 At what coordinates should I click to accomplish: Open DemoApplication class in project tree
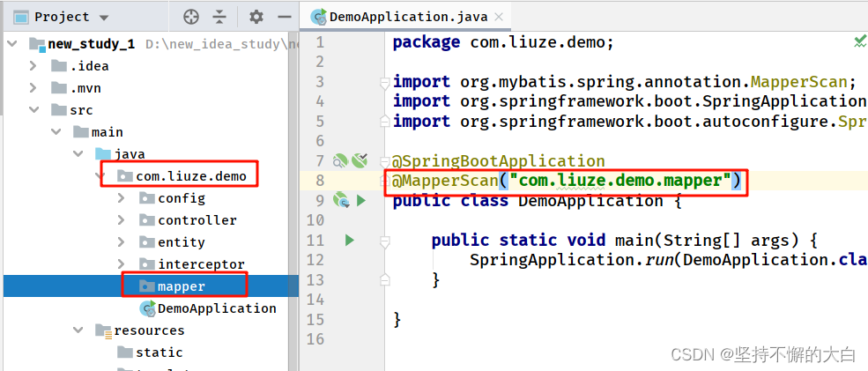217,308
